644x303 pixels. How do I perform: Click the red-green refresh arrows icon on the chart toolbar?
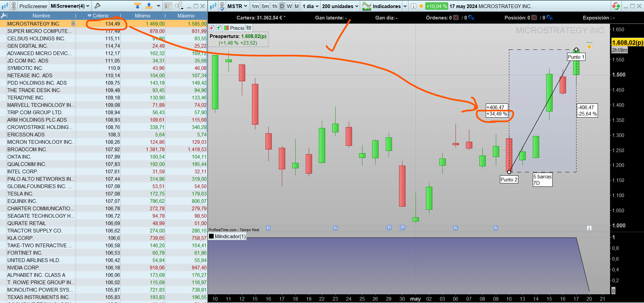click(x=616, y=6)
